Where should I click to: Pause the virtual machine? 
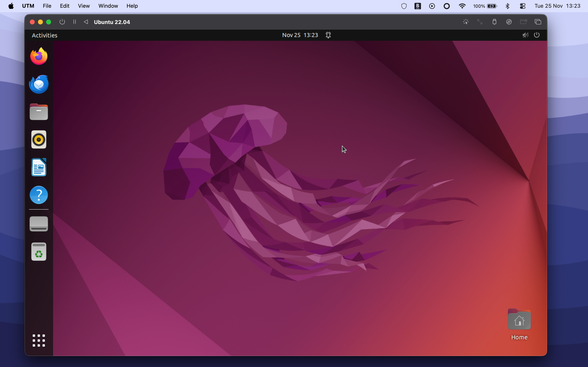click(74, 22)
